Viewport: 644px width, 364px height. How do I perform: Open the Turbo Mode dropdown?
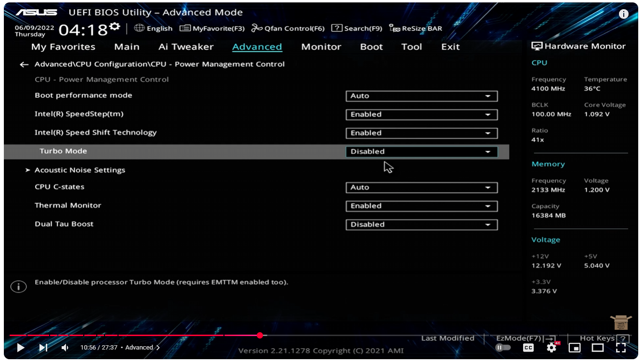pyautogui.click(x=421, y=152)
